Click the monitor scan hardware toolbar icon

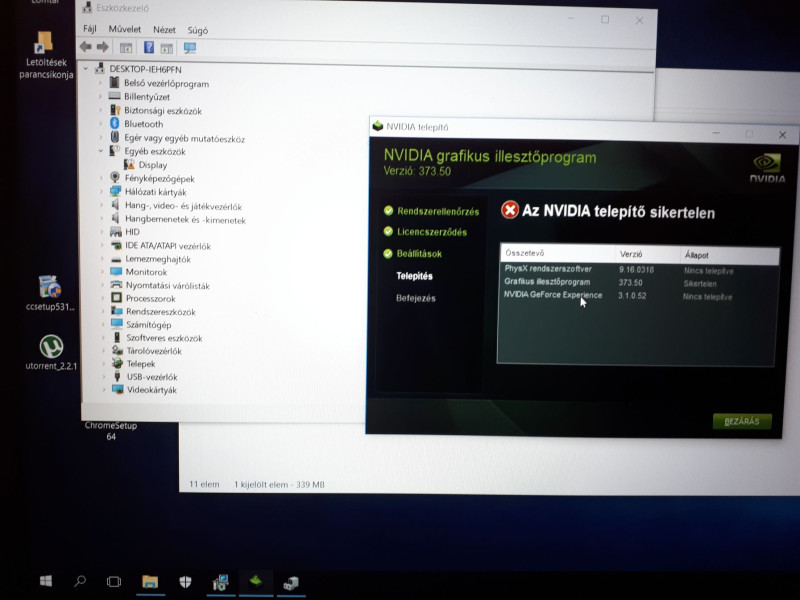(190, 48)
